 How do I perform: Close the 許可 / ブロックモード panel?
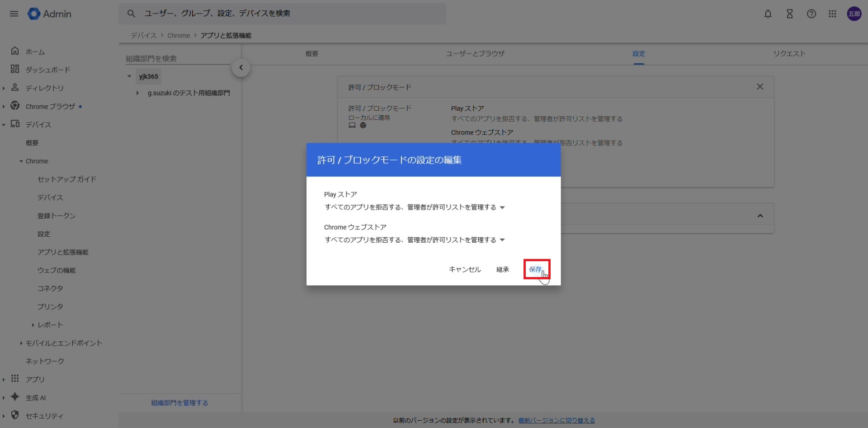759,87
